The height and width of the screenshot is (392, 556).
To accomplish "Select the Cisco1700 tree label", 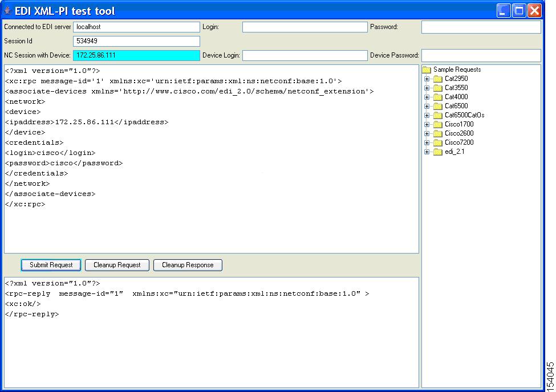I will point(459,124).
